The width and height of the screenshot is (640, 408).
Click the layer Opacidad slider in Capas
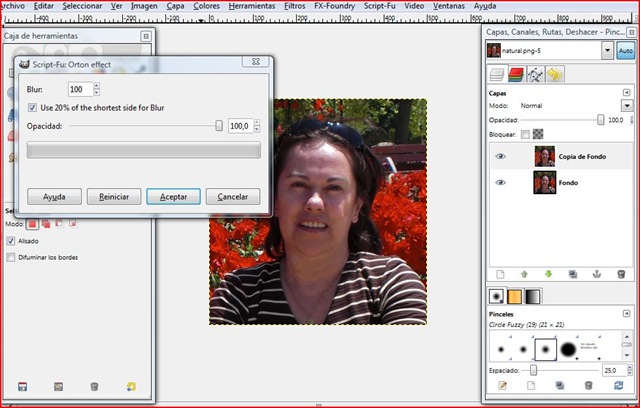(563, 120)
